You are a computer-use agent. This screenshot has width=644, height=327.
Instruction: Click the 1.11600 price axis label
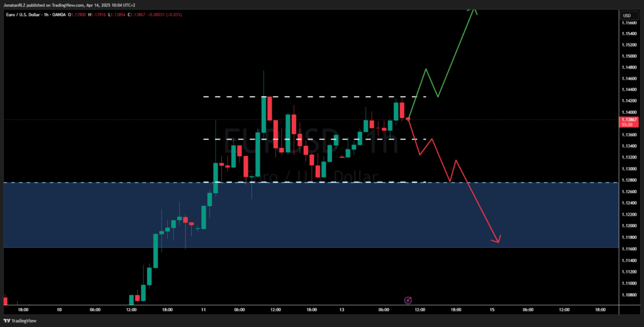click(628, 249)
